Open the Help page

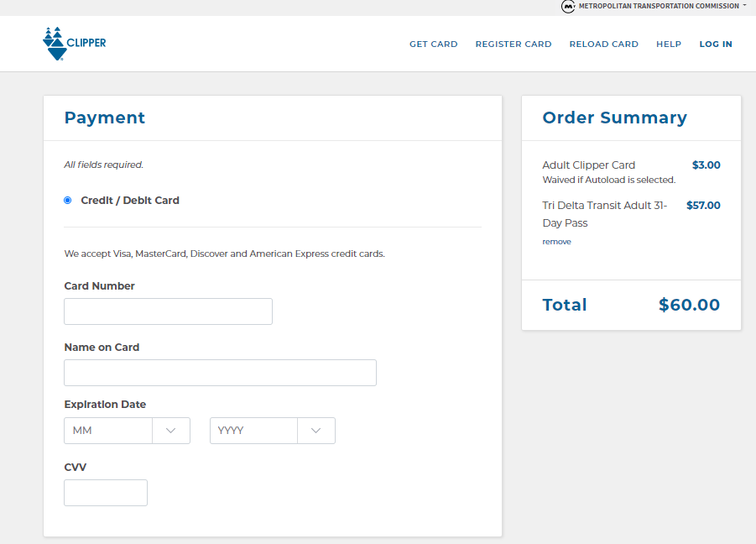click(x=669, y=44)
